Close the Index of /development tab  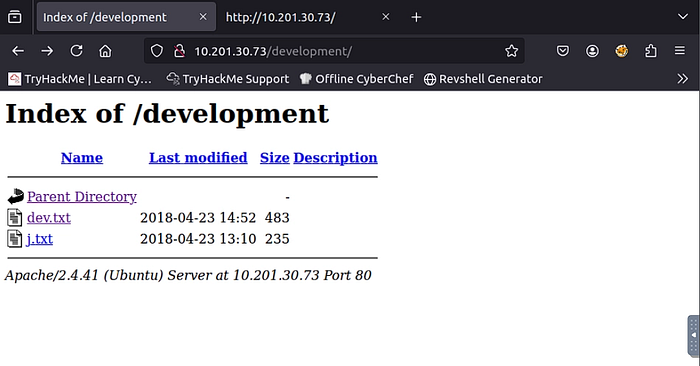203,17
